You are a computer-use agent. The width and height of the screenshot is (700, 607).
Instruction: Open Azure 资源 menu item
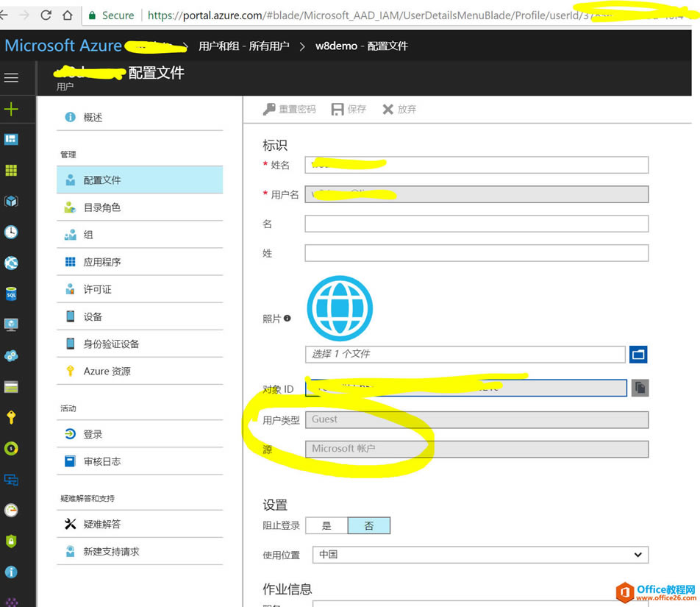pyautogui.click(x=140, y=371)
